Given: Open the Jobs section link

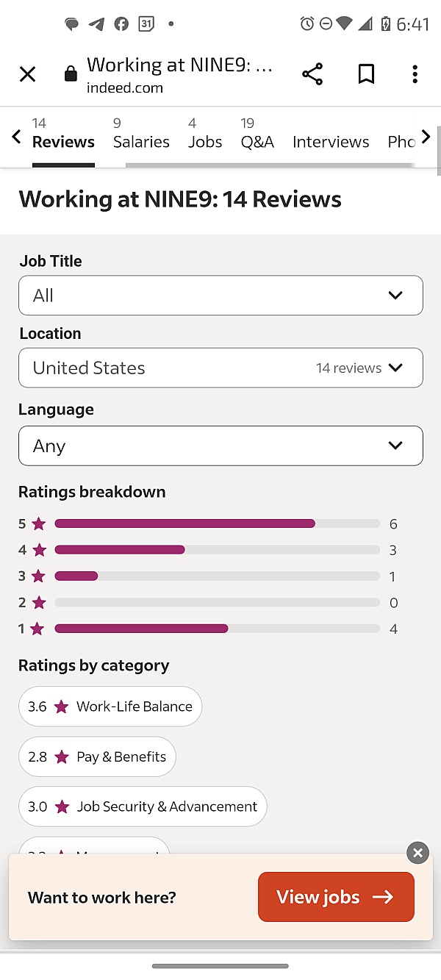Looking at the screenshot, I should 205,141.
